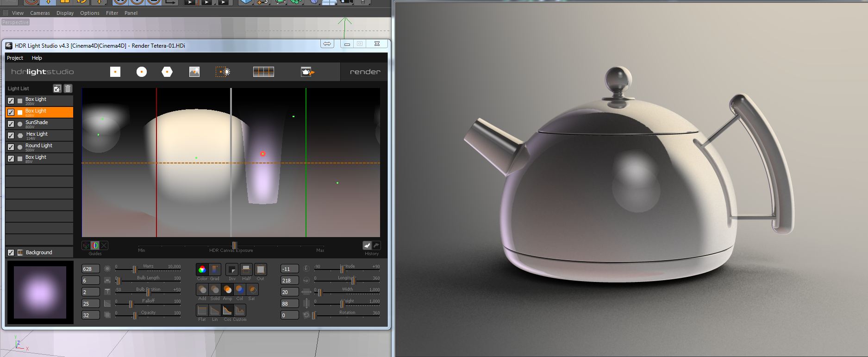Set blend mode to Add
The image size is (868, 357).
[202, 290]
